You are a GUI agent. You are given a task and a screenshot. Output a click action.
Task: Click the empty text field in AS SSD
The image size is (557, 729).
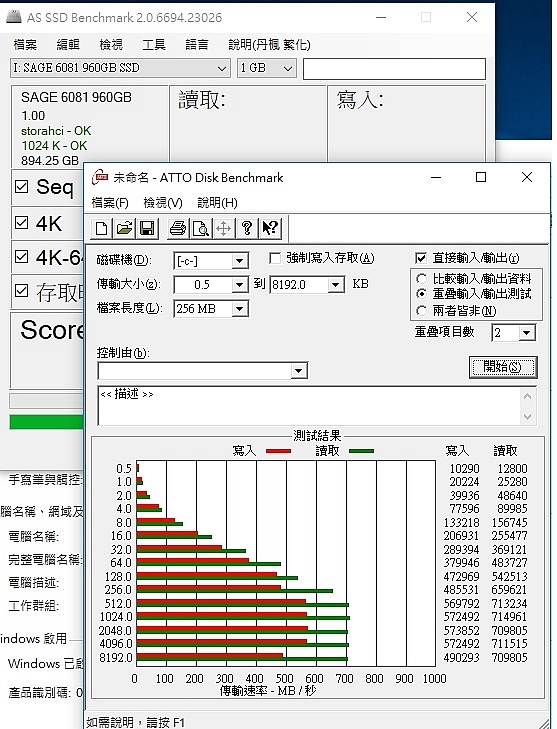(x=394, y=69)
